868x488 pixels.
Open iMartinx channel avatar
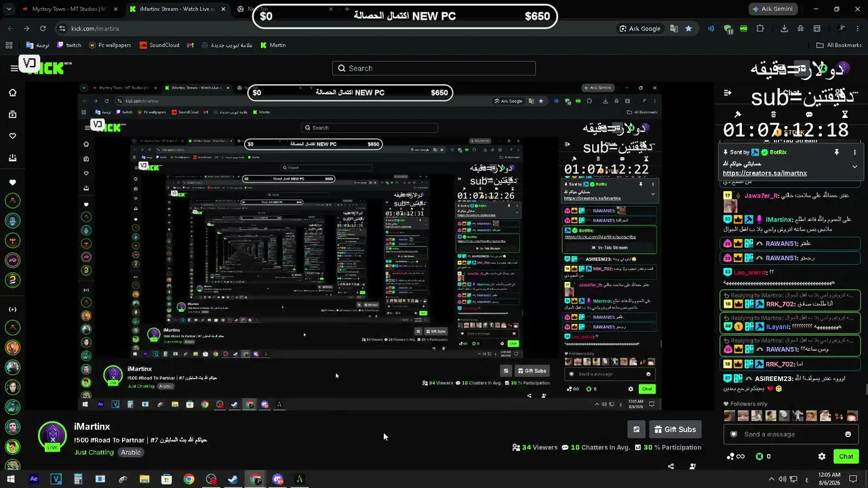52,436
